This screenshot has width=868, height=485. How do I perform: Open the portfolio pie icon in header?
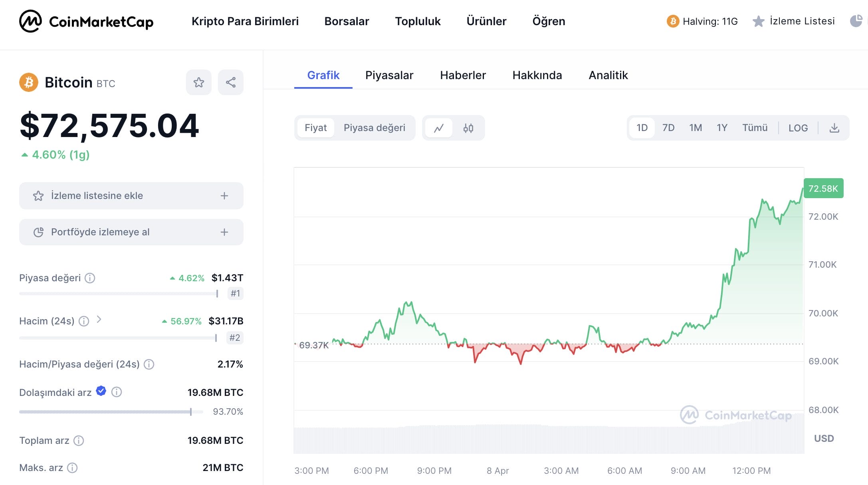(856, 21)
